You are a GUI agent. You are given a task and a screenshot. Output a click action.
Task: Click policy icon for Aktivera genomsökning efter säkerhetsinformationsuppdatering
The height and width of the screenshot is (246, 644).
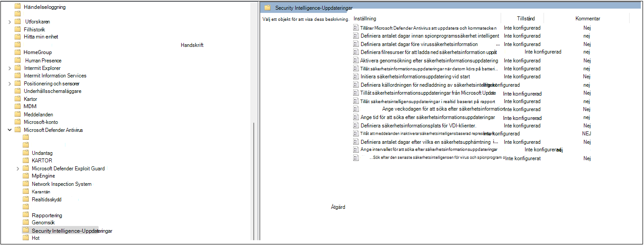(356, 60)
